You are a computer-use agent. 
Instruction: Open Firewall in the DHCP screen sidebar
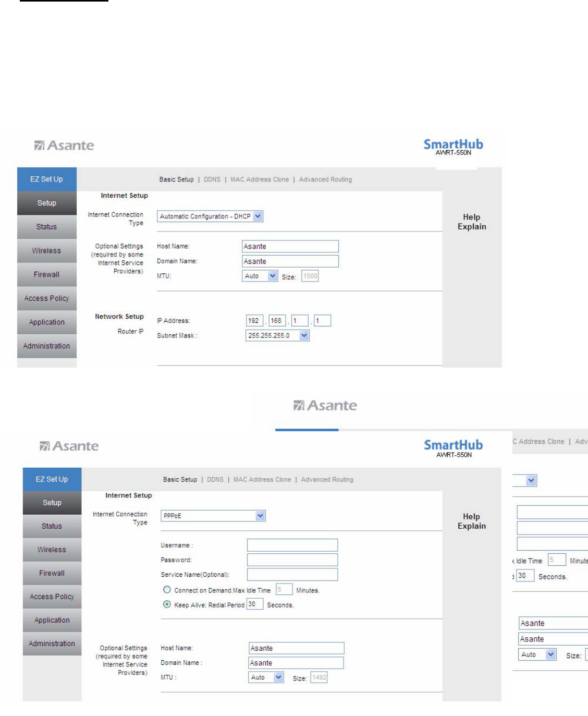pos(47,274)
